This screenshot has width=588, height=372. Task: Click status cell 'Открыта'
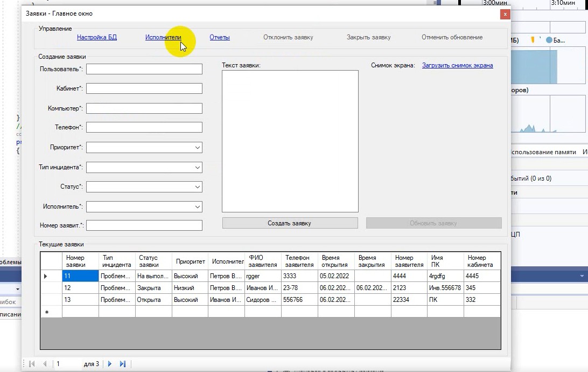coord(154,300)
